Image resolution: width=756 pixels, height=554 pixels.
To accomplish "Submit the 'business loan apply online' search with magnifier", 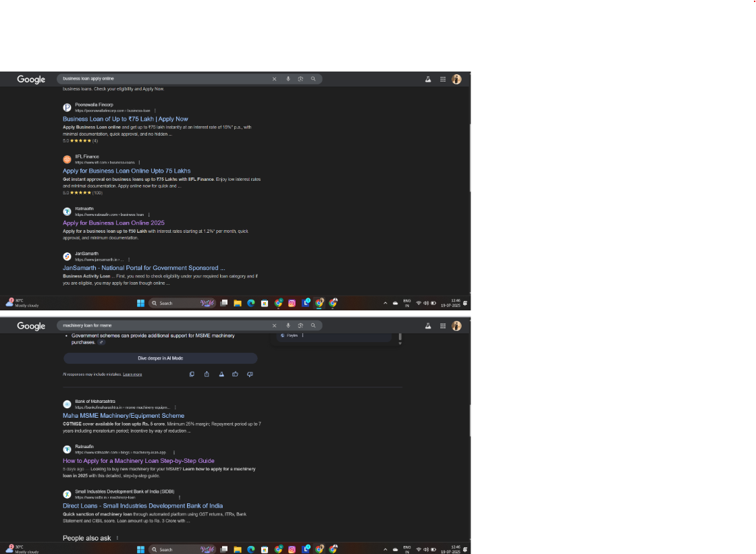I will pos(313,79).
